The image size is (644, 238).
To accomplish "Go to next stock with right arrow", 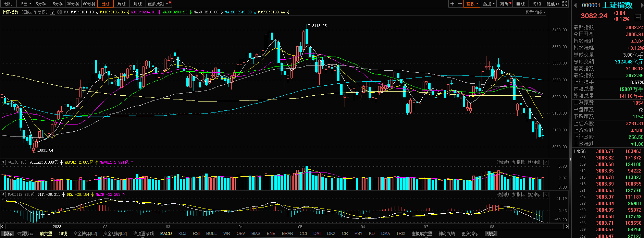I will [x=642, y=5].
